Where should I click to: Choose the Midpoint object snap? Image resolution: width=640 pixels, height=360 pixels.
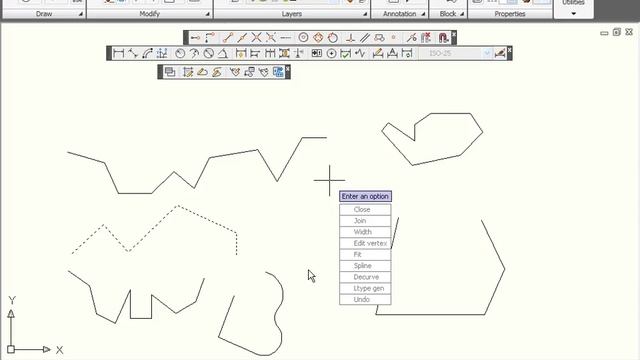point(242,38)
